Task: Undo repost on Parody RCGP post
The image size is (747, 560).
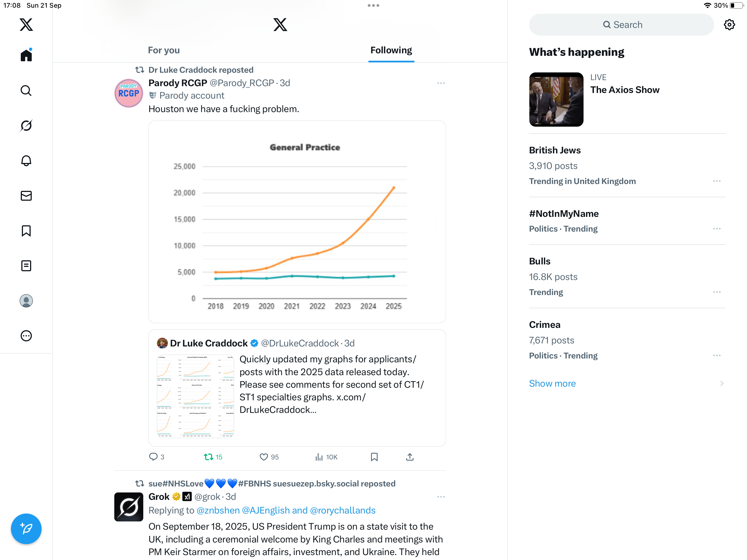Action: point(209,457)
